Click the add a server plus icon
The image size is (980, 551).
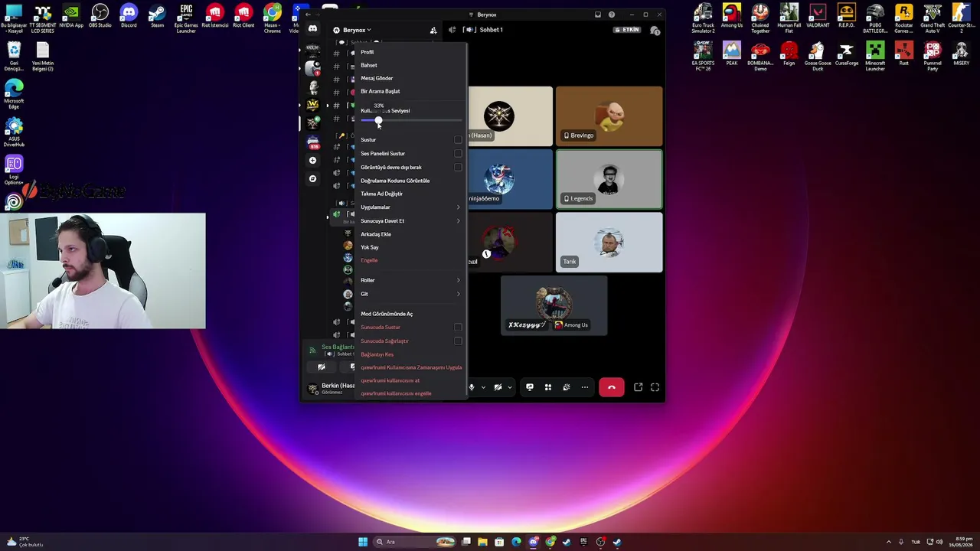(312, 161)
